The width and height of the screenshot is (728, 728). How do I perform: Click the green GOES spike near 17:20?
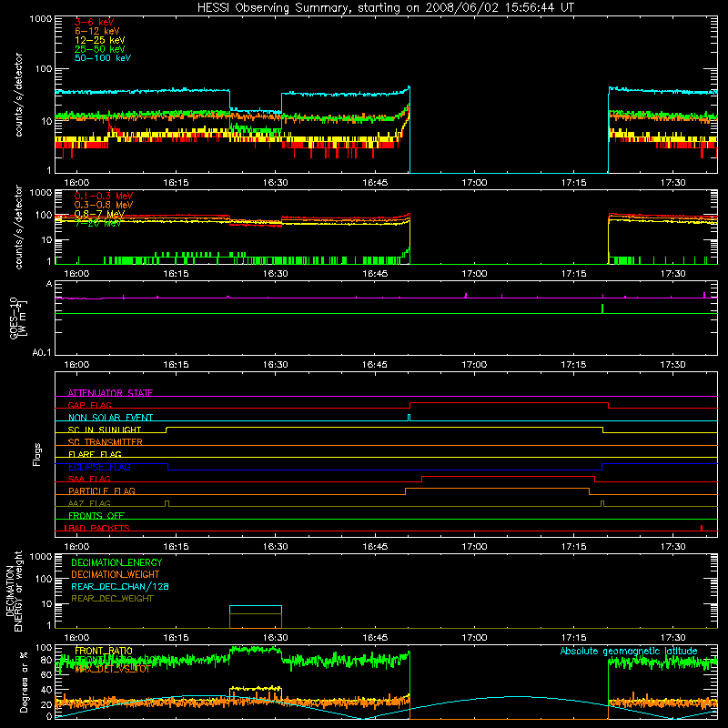602,308
